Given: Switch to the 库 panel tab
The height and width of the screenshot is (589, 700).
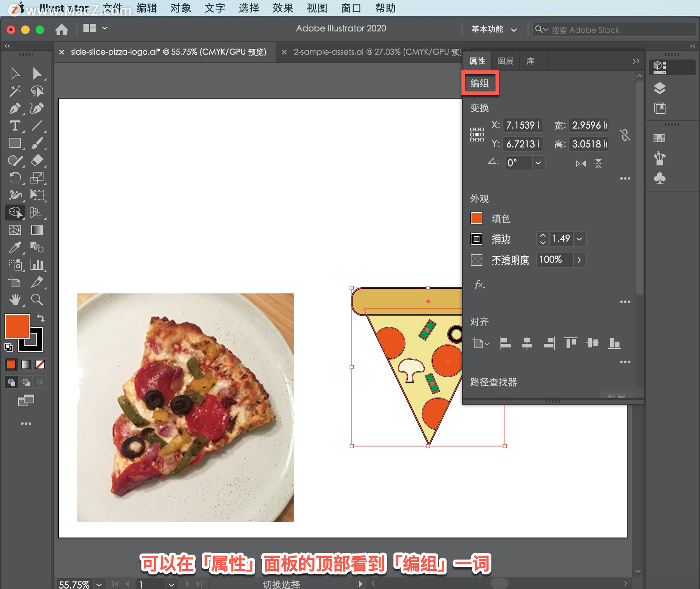Looking at the screenshot, I should [x=530, y=61].
